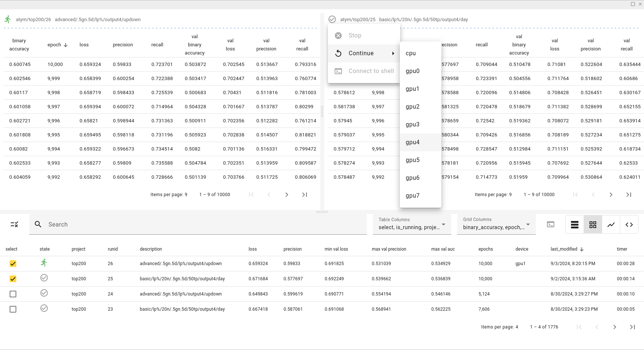
Task: Open the shell terminal icon in bottom toolbar
Action: click(x=551, y=224)
